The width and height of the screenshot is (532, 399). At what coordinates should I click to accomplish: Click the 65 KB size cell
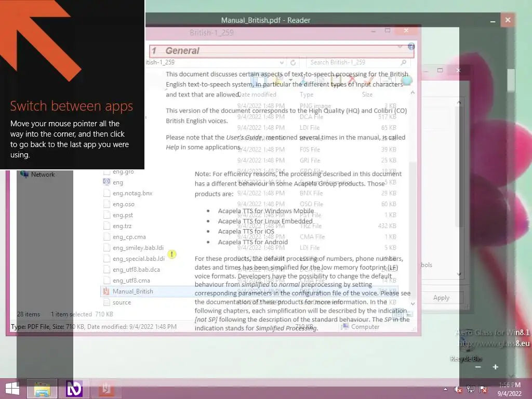point(389,128)
